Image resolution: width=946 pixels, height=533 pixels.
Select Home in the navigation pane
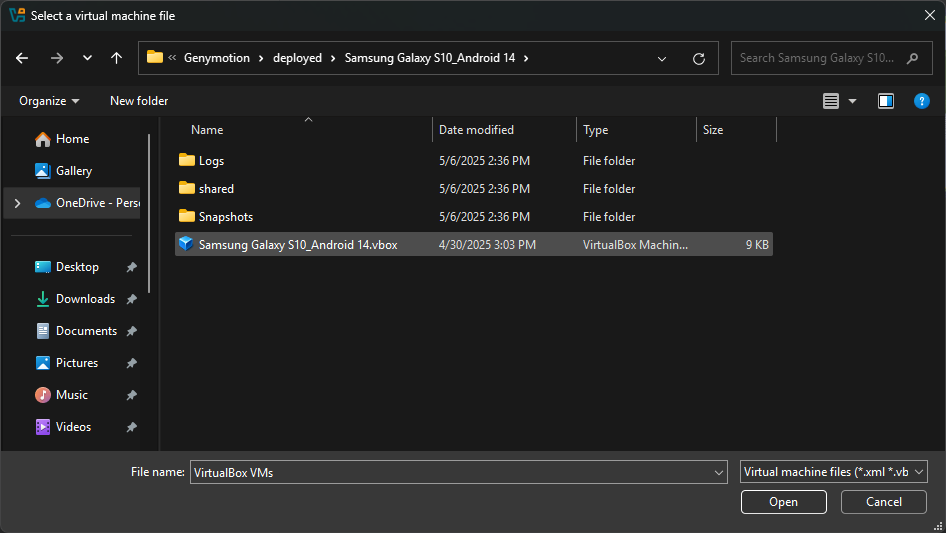[72, 139]
